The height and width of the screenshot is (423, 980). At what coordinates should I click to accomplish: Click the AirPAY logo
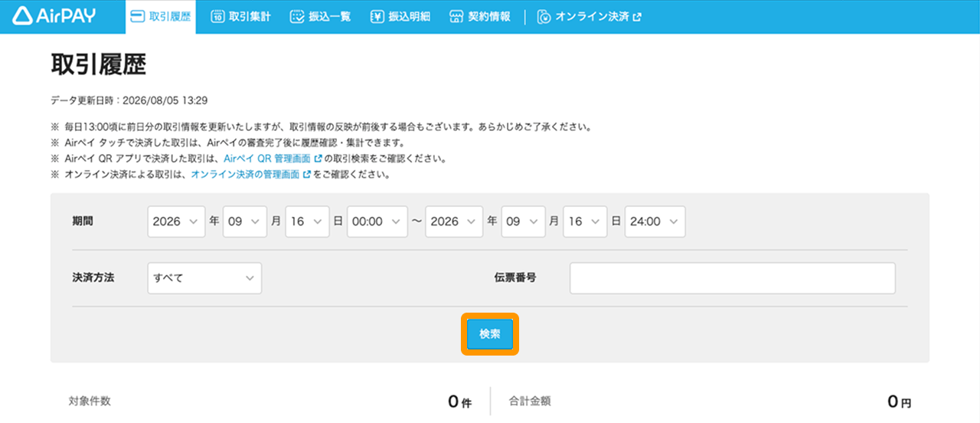point(54,16)
